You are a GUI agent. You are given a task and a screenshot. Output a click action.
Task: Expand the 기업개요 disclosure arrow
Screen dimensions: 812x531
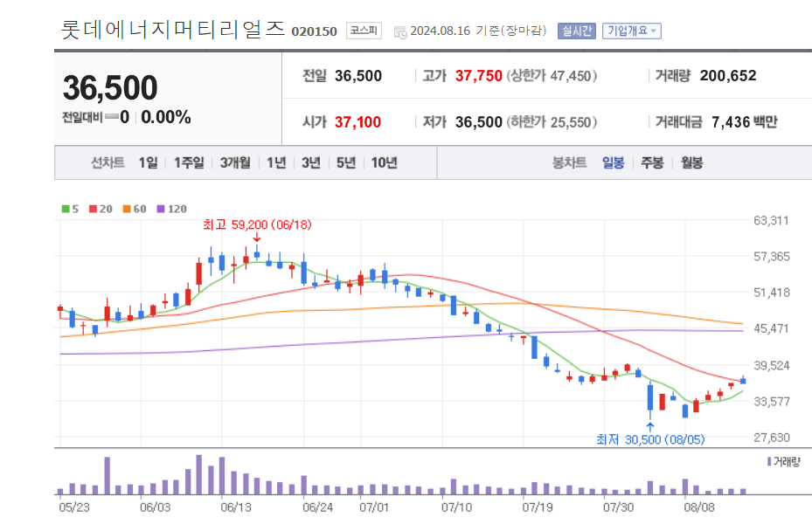(653, 30)
